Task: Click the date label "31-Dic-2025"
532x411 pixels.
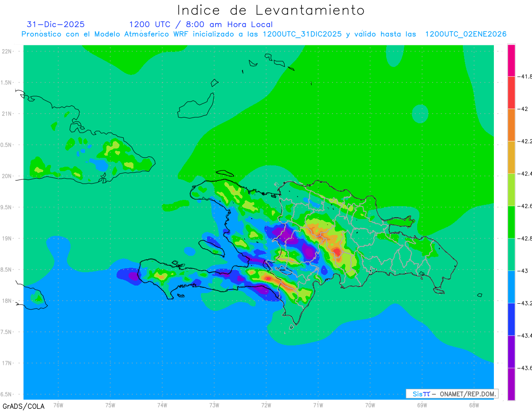Action: [x=56, y=24]
